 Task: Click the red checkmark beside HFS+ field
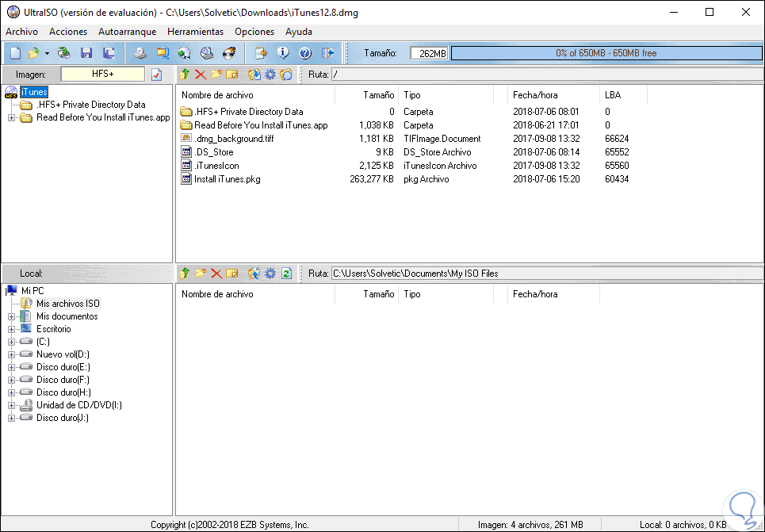click(x=156, y=73)
